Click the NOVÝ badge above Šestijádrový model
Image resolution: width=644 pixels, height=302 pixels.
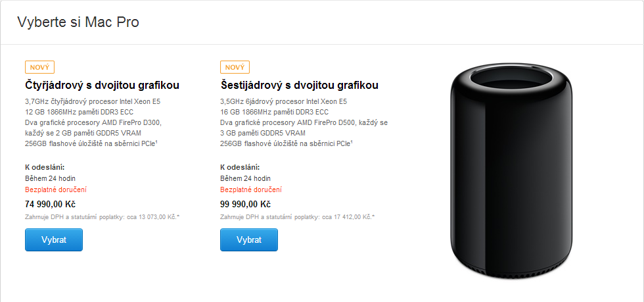235,67
